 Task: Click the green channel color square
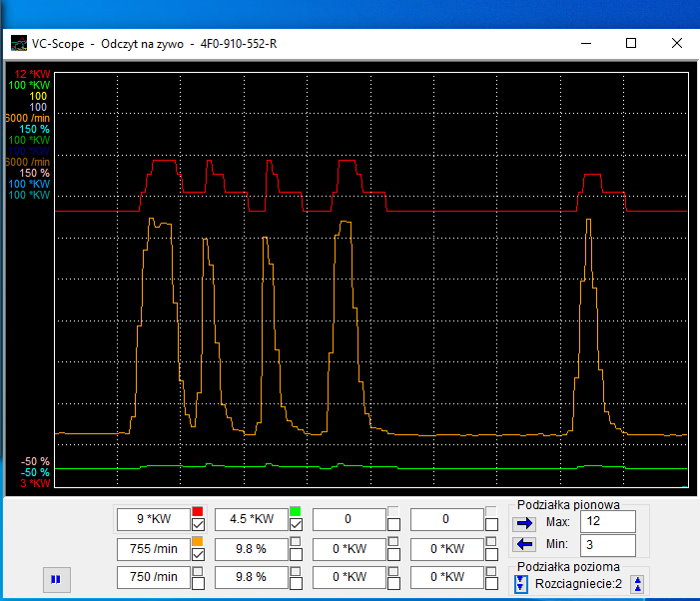(x=296, y=511)
